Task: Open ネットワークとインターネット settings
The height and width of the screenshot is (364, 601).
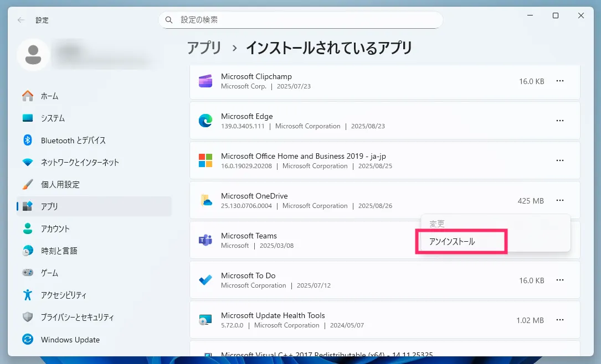Action: pos(94,162)
